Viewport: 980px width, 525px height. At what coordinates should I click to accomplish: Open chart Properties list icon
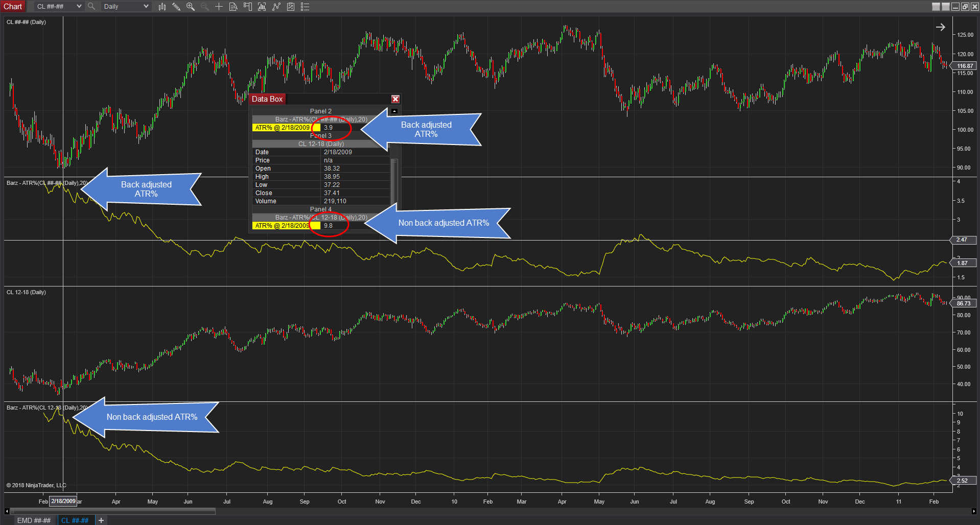(x=305, y=7)
